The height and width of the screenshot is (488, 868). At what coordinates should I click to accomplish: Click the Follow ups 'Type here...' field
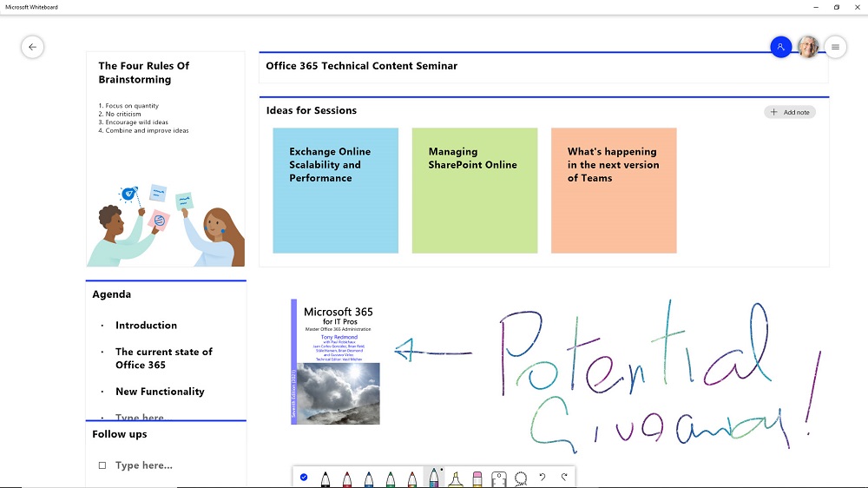(144, 465)
